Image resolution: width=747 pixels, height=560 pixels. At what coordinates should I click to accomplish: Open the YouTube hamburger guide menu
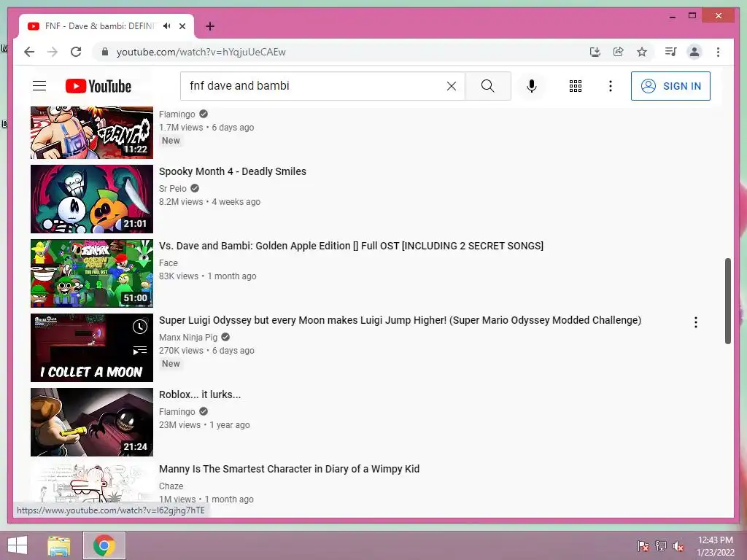[x=39, y=86]
